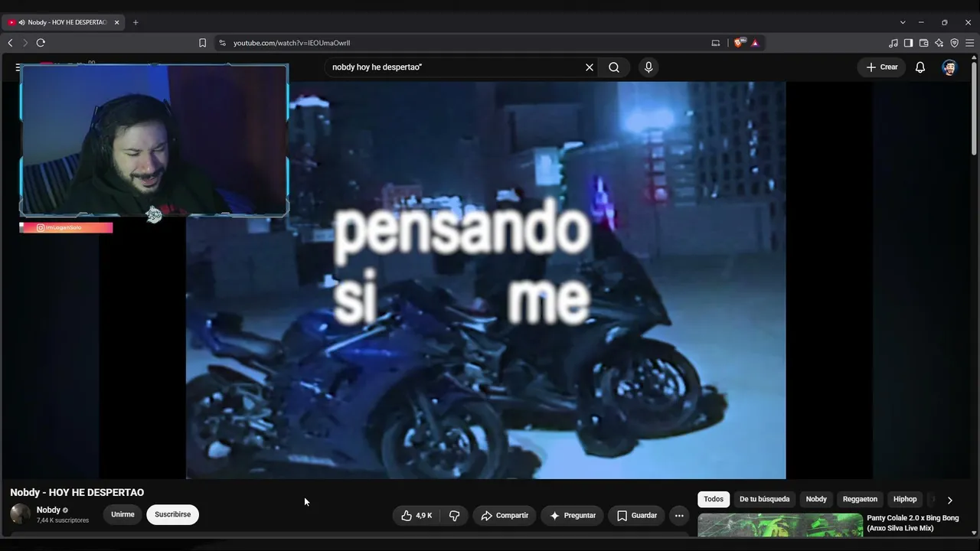Open the Panty Colale 2.0 x Bing Bong title
The image size is (980, 551).
coord(913,523)
